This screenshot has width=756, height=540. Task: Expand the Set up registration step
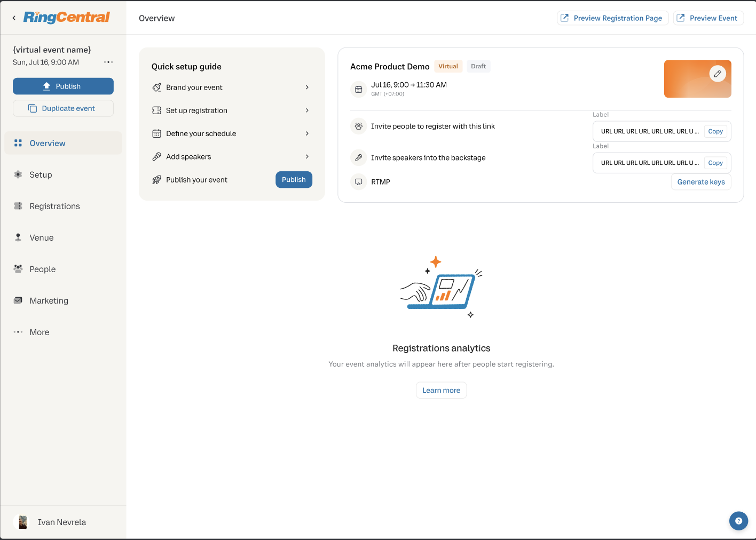pos(232,110)
